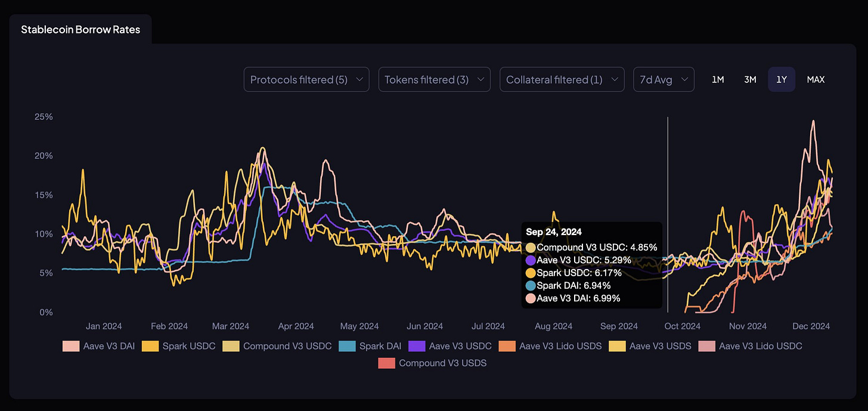Toggle Spark USDC legend swatch

(x=150, y=346)
